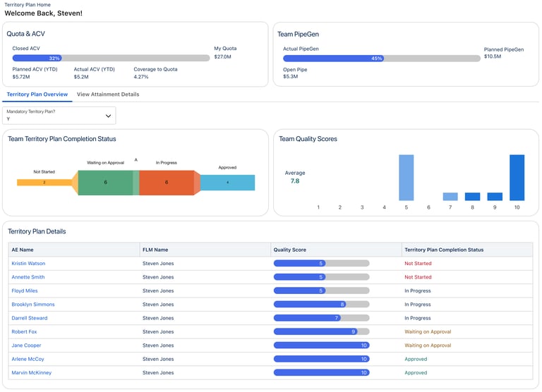
Task: Click the score 7 bar in quality chart
Action: (x=450, y=197)
